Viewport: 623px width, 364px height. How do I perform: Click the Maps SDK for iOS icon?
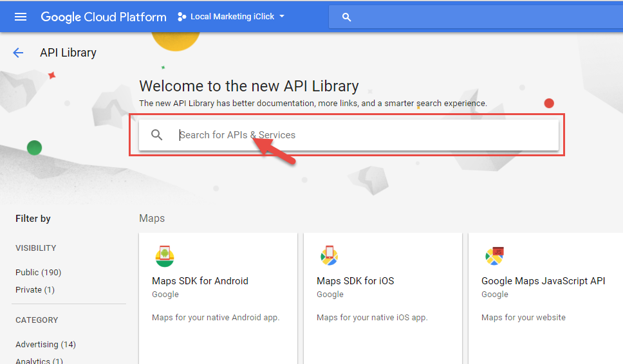coord(330,255)
